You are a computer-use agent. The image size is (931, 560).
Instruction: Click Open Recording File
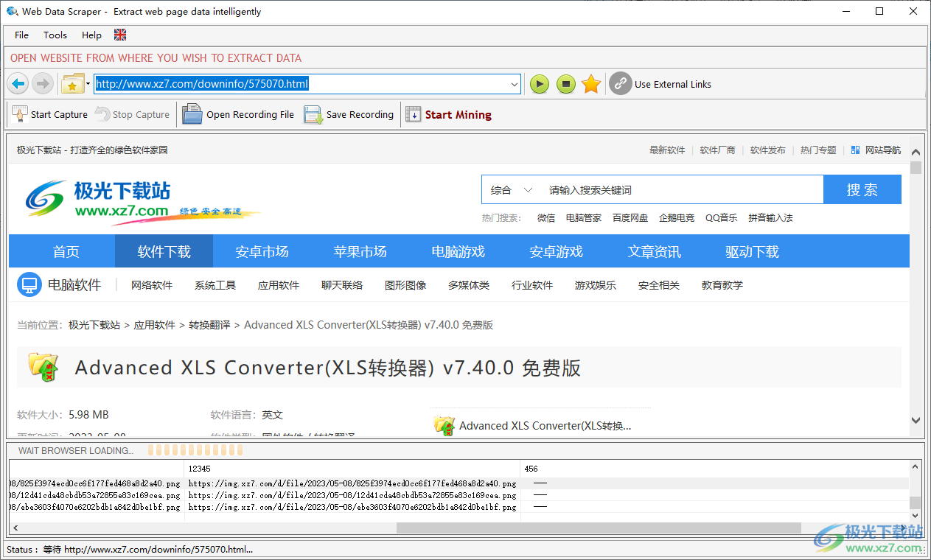(238, 114)
